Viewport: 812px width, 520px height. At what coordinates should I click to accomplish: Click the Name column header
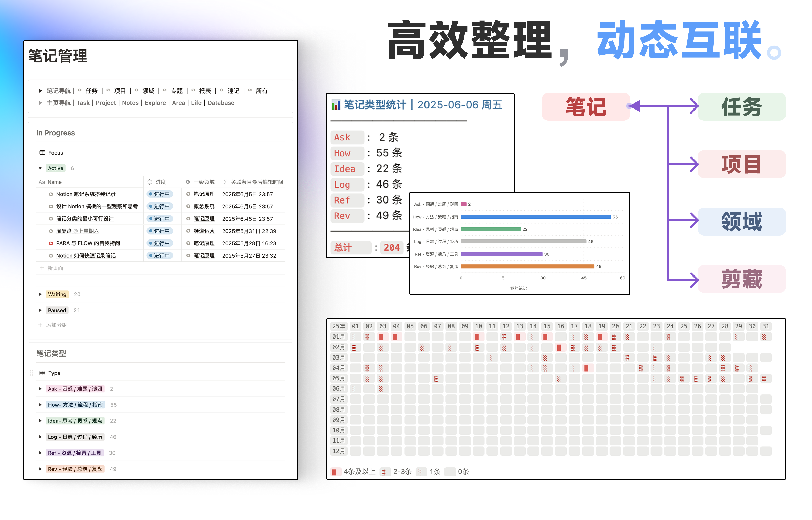50,182
